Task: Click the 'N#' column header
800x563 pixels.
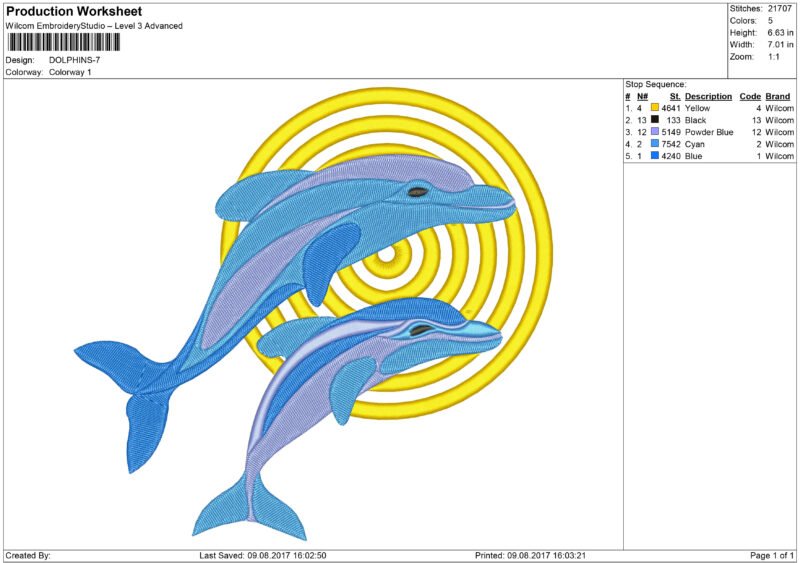Action: click(x=642, y=96)
